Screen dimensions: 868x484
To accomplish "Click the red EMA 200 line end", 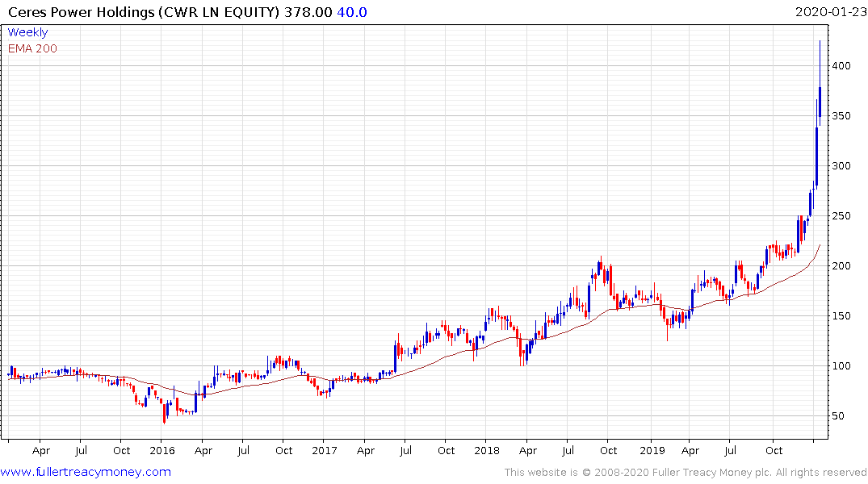I will point(820,245).
